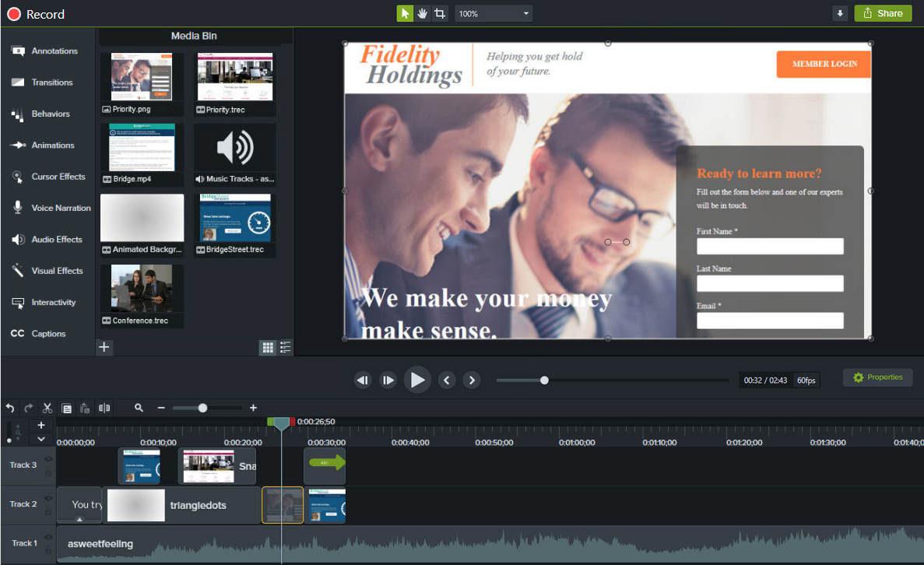Click the timeline zoom magnifier icon
This screenshot has width=924, height=565.
click(139, 408)
